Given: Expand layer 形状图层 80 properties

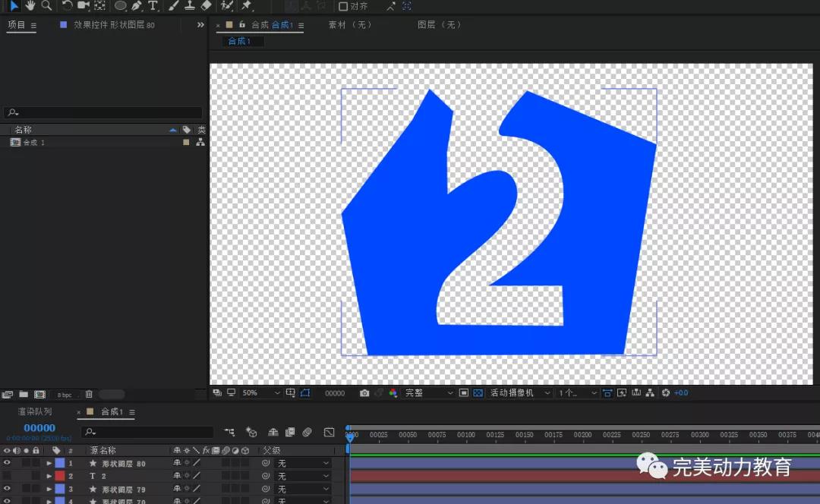Looking at the screenshot, I should [49, 463].
